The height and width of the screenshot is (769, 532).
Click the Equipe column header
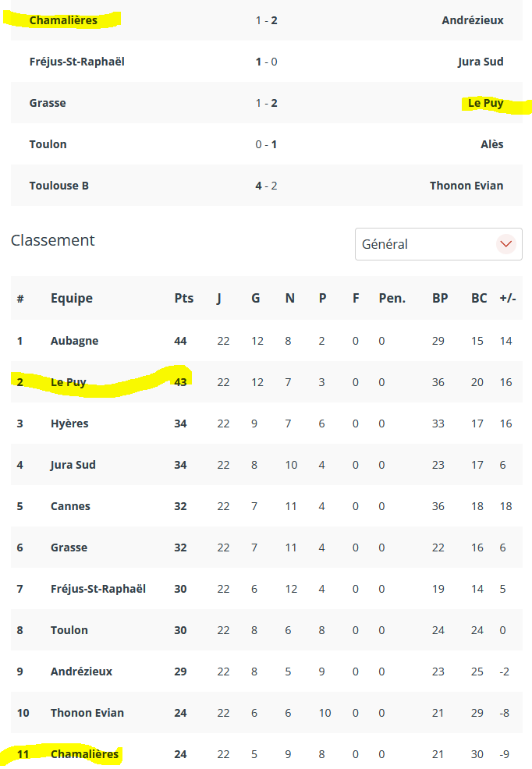coord(72,298)
